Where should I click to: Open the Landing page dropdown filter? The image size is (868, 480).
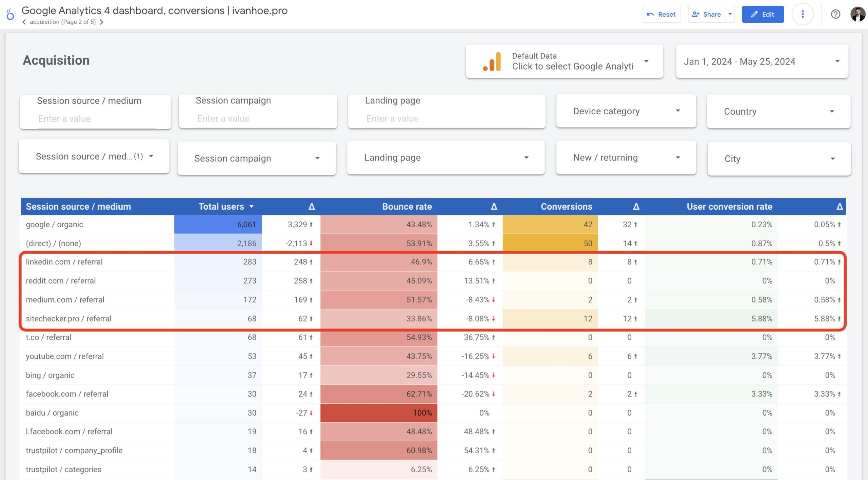[x=446, y=157]
